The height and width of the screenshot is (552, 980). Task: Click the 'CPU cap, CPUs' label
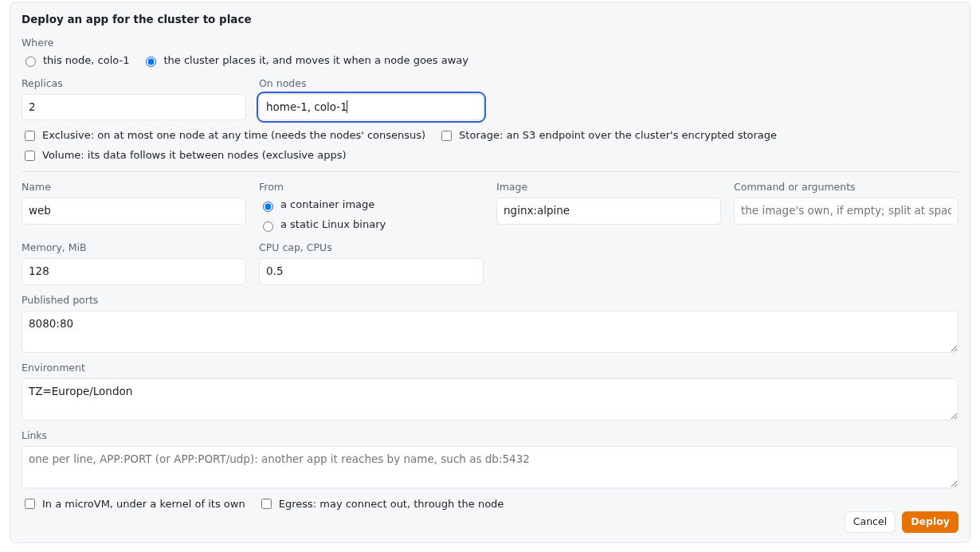coord(296,248)
